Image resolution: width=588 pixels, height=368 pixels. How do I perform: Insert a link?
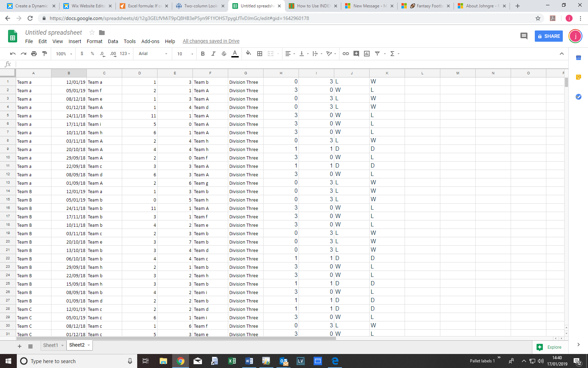pyautogui.click(x=346, y=54)
